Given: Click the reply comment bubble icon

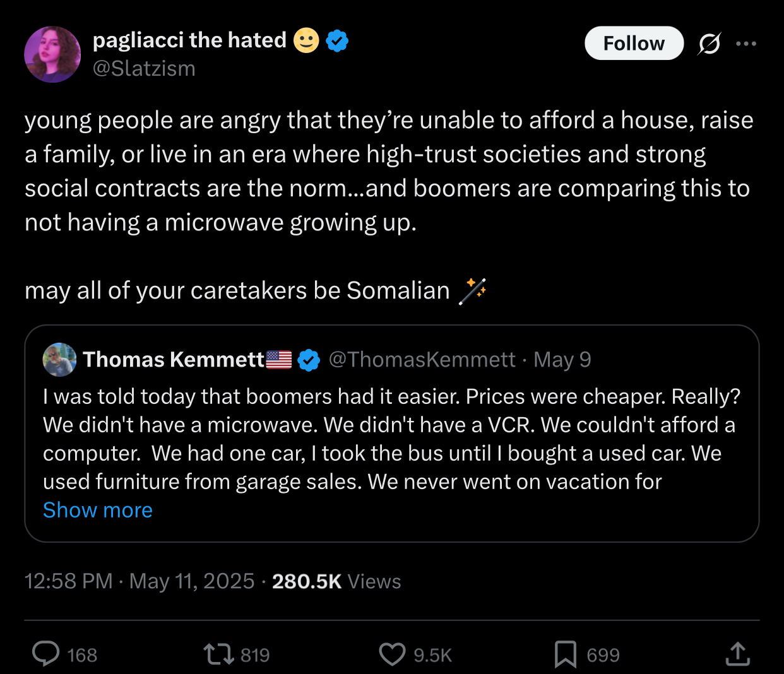Looking at the screenshot, I should 46,654.
